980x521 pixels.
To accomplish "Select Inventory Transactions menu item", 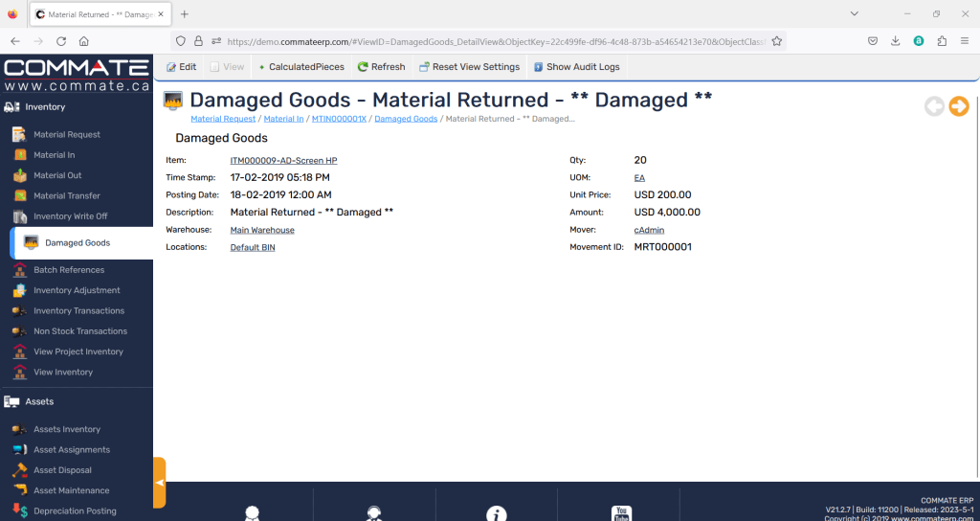I will click(78, 311).
